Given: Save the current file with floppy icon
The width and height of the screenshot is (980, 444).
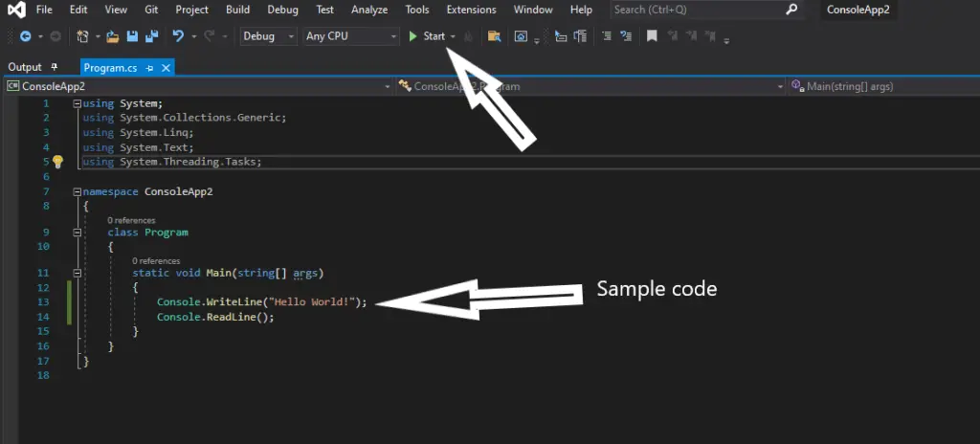Looking at the screenshot, I should (x=132, y=36).
